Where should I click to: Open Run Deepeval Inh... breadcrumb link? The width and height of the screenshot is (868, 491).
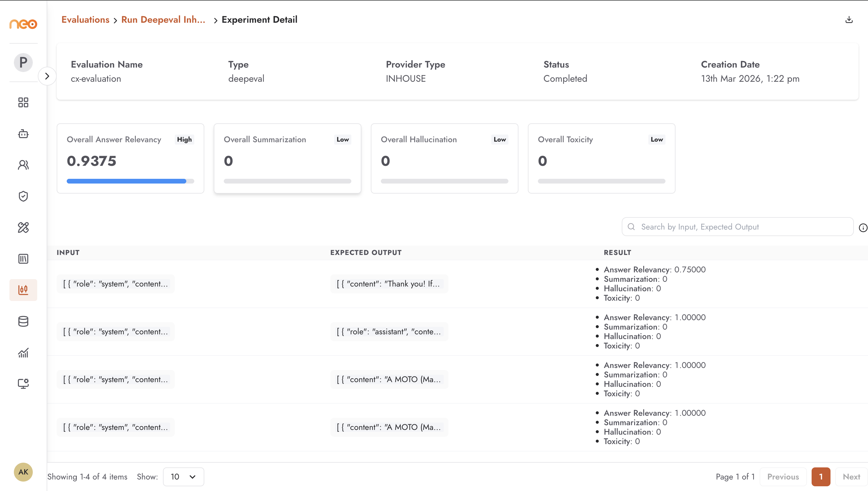[x=163, y=19]
